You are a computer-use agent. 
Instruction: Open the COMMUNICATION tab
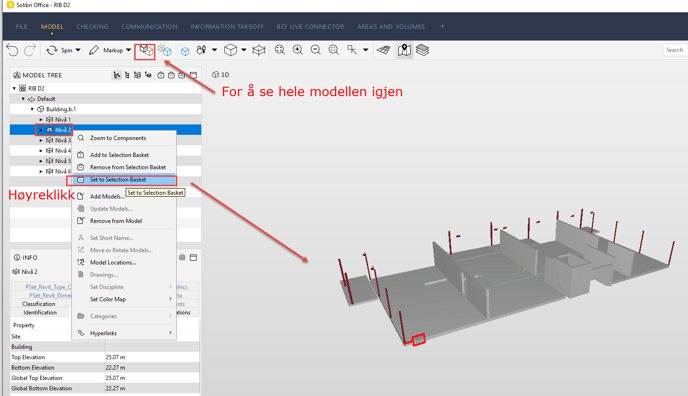tap(149, 27)
